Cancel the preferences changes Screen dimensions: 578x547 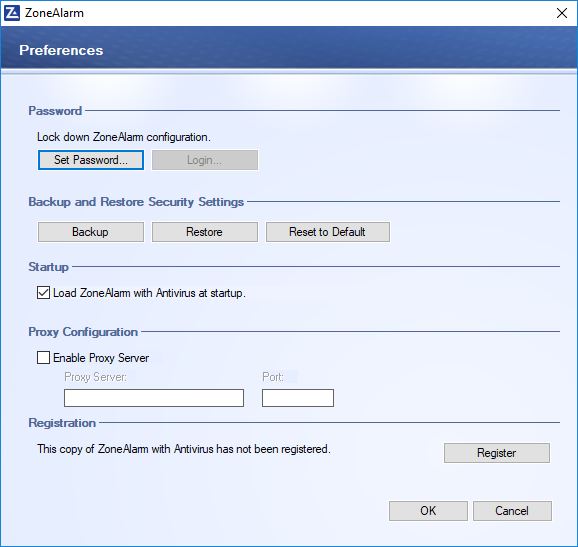512,511
